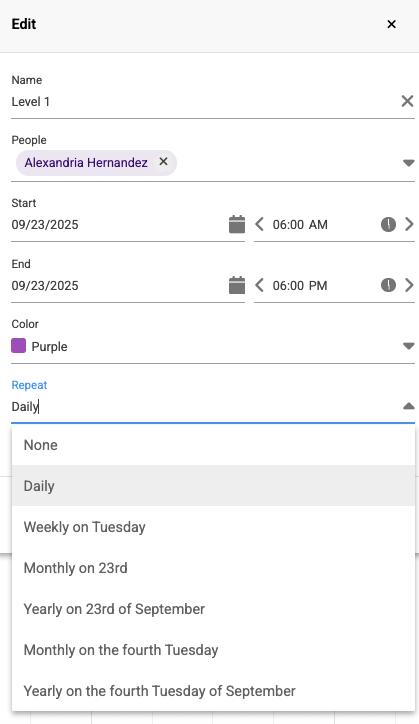Remove Alexandria Hernandez chip
Viewport: 419px width, 724px height.
coord(163,162)
